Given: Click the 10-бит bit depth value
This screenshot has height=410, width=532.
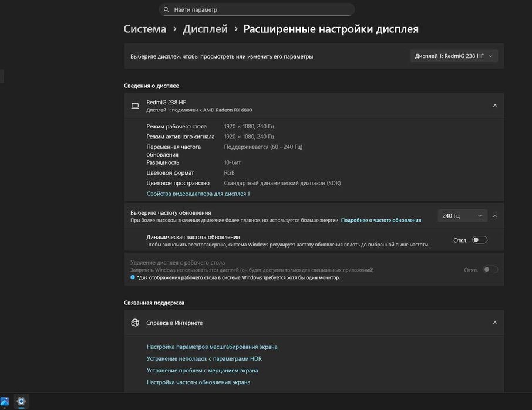Looking at the screenshot, I should click(233, 162).
